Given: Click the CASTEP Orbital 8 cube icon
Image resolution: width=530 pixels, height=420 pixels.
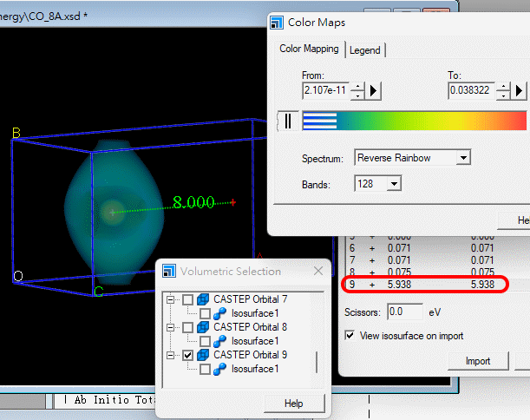Looking at the screenshot, I should tap(204, 327).
